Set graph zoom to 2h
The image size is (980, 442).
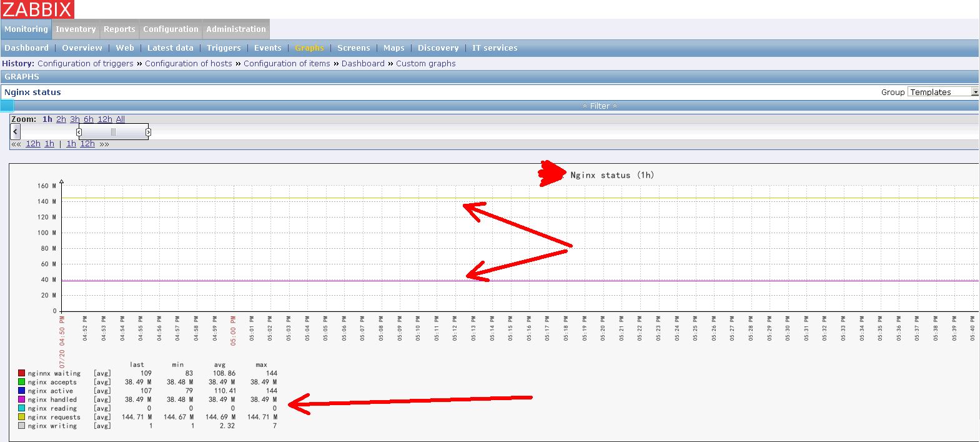[61, 119]
